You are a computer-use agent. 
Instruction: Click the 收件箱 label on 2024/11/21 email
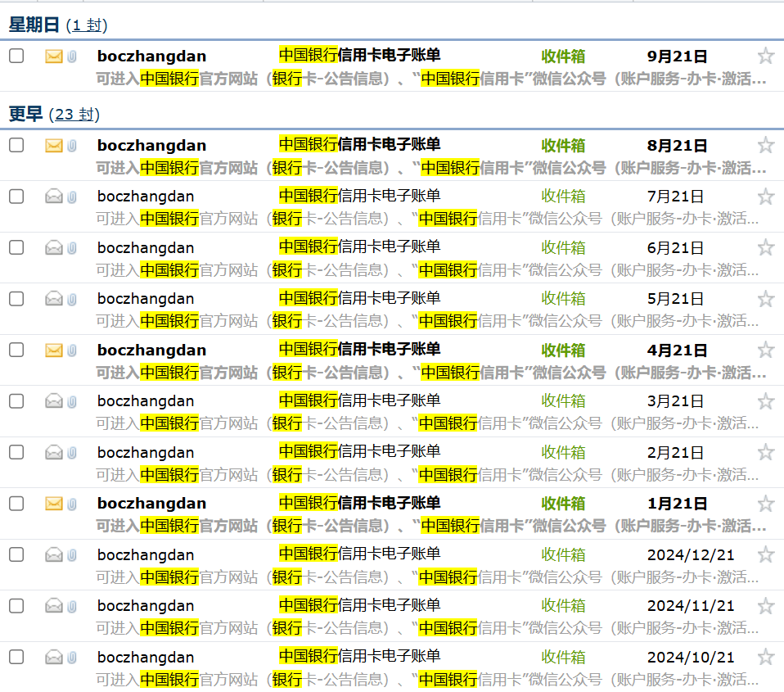coord(563,606)
